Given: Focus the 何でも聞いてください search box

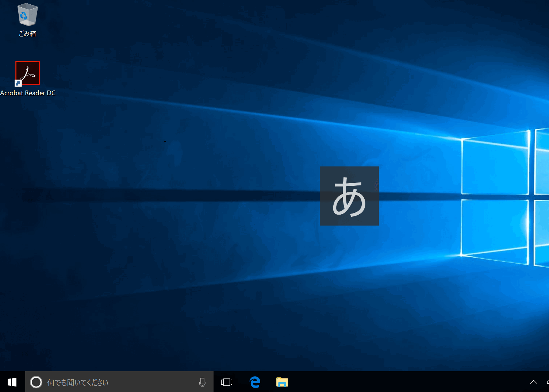Looking at the screenshot, I should 119,382.
